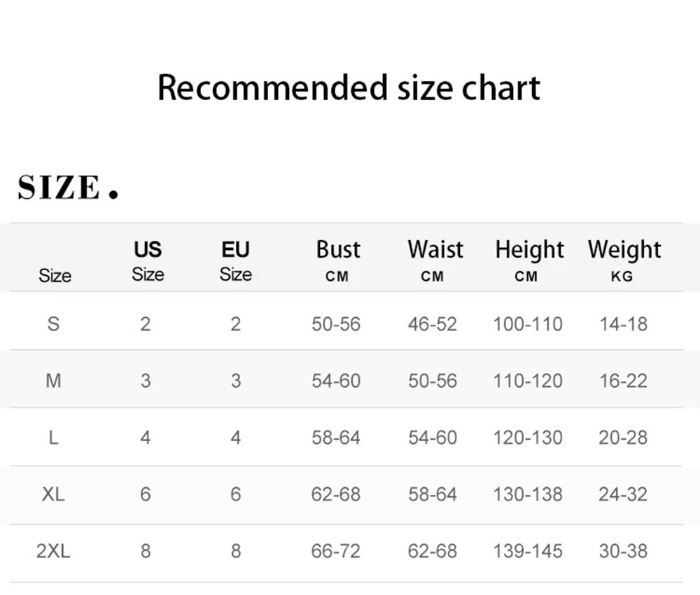This screenshot has width=700, height=595.
Task: Click the height value 120-130
Action: [x=528, y=437]
